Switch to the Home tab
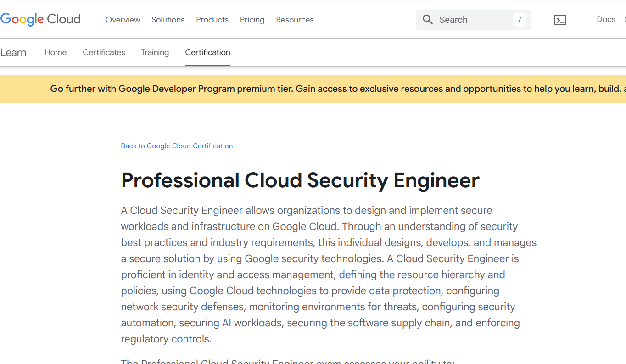 point(56,52)
